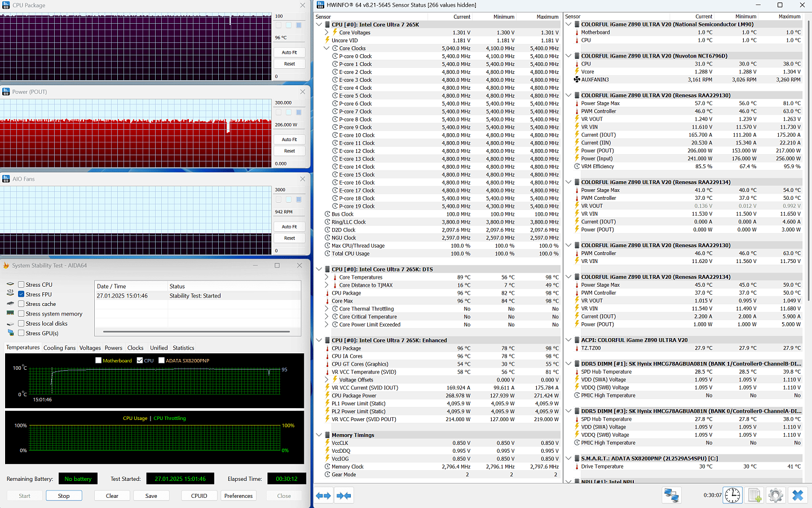This screenshot has height=508, width=812.
Task: Click the thermometer icon next to Drive Temperature
Action: tap(577, 466)
